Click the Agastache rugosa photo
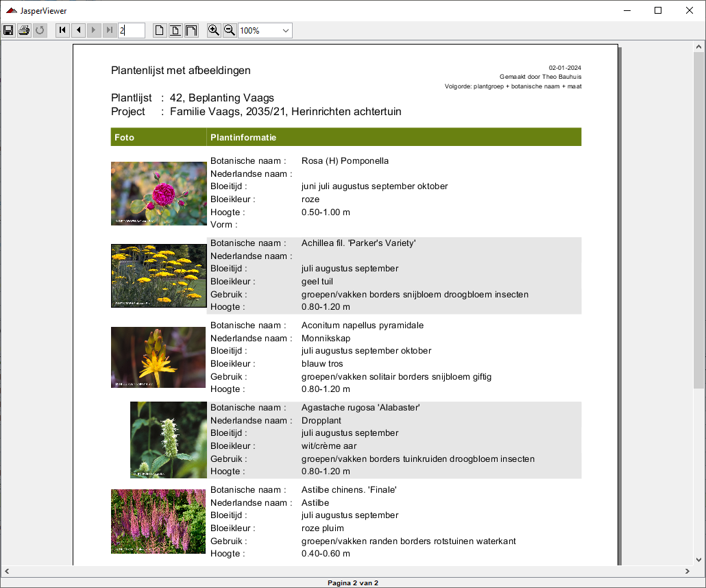 pos(168,439)
